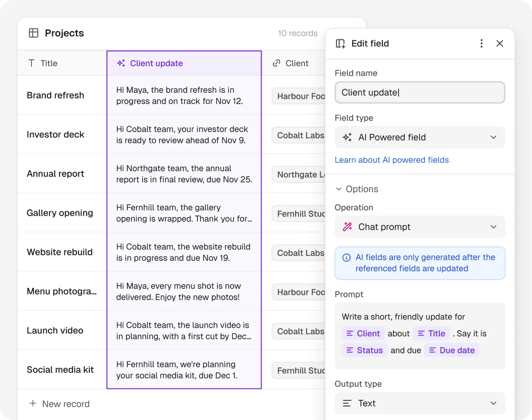
Task: Open the Output type Text dropdown
Action: pyautogui.click(x=420, y=403)
